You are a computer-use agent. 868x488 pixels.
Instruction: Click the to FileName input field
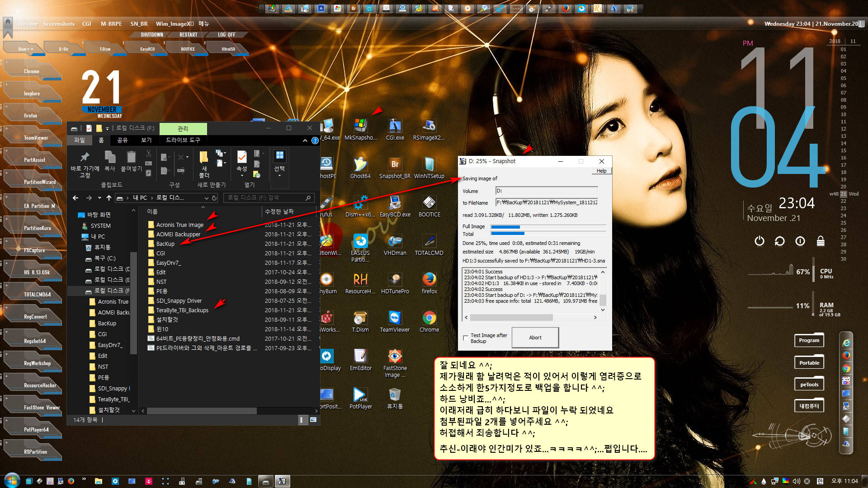click(547, 203)
